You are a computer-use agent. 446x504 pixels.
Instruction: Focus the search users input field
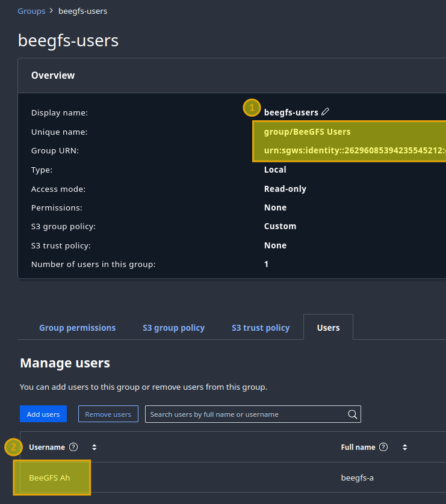253,414
